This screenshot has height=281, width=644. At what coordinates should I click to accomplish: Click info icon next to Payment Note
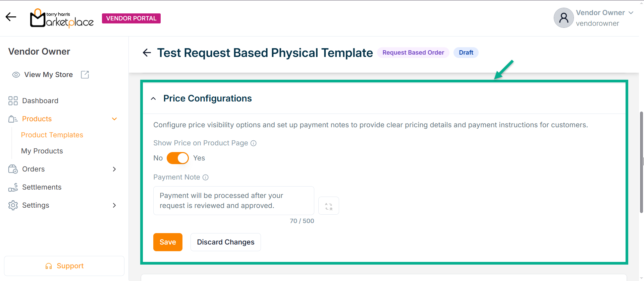point(206,178)
